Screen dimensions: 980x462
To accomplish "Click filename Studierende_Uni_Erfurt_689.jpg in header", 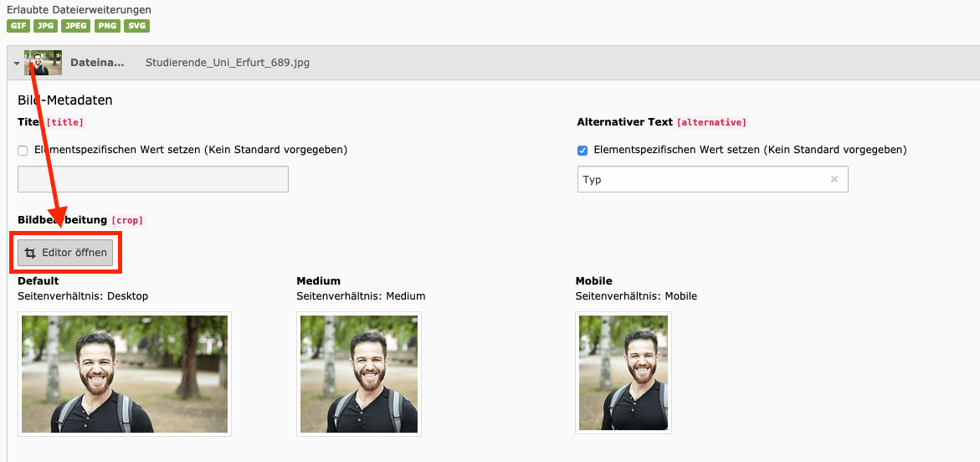I will 228,63.
